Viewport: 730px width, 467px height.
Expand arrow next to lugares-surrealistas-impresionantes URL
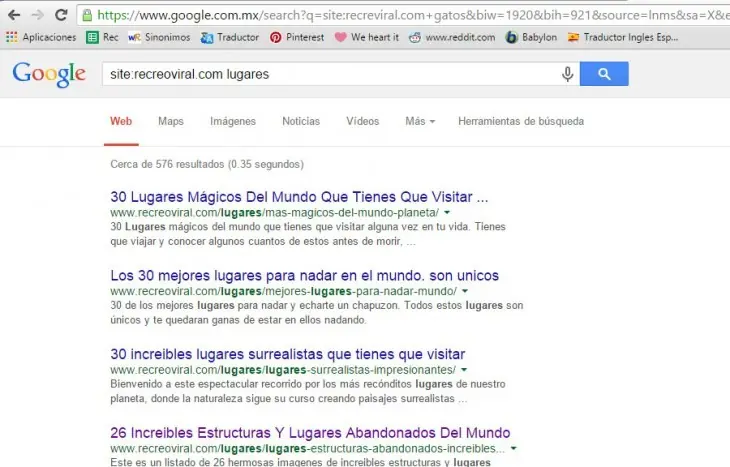[x=464, y=370]
